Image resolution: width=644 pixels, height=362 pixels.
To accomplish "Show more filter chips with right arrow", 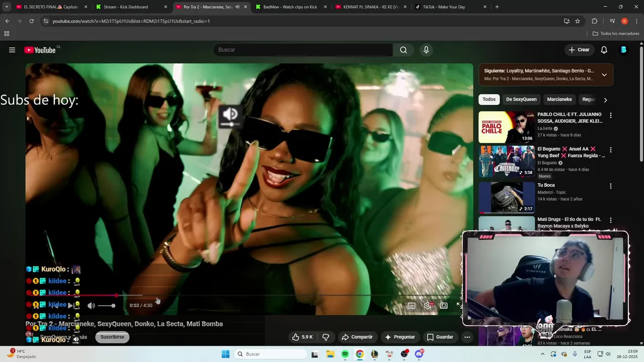I will (605, 100).
